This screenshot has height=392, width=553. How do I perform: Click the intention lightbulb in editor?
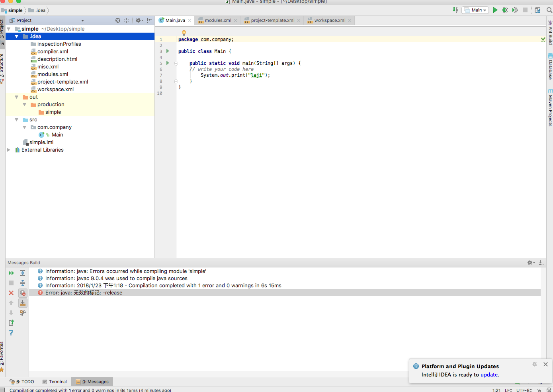[184, 33]
